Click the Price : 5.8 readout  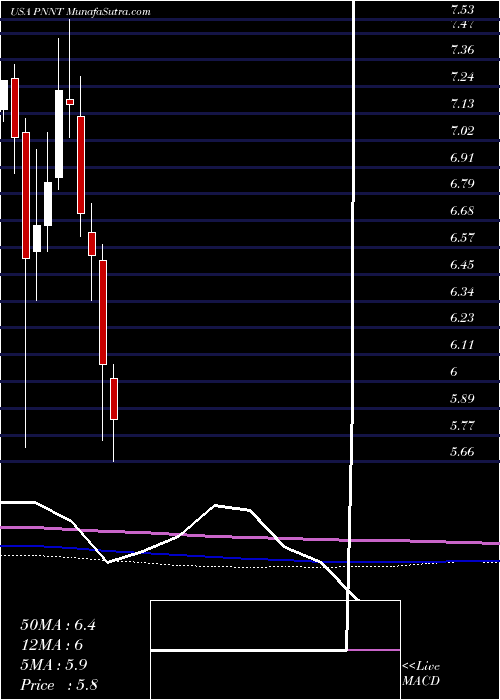[59, 685]
